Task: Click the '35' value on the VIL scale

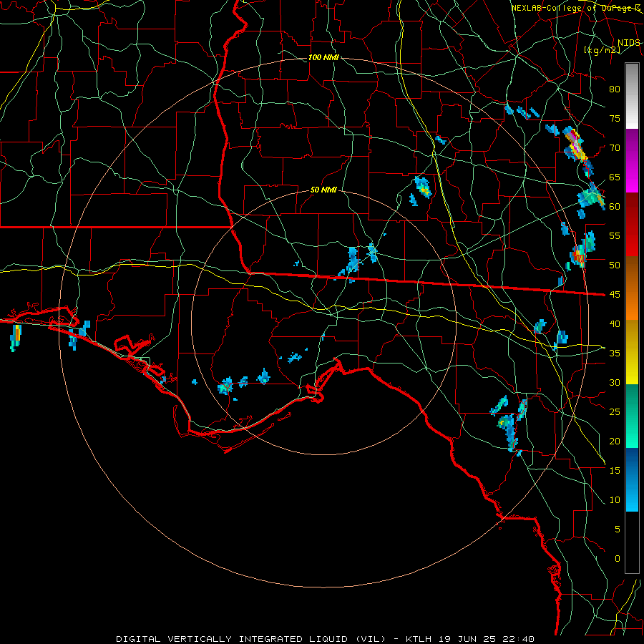Action: point(615,353)
